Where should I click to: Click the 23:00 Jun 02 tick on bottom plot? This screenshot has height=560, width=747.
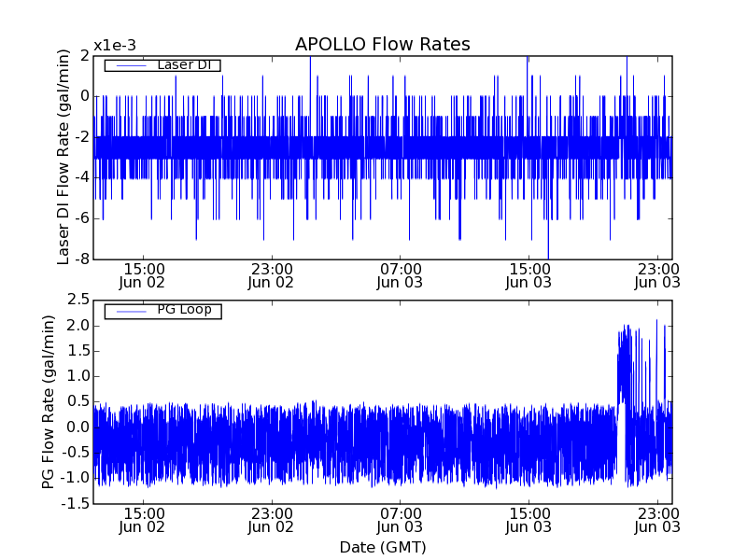coord(271,520)
